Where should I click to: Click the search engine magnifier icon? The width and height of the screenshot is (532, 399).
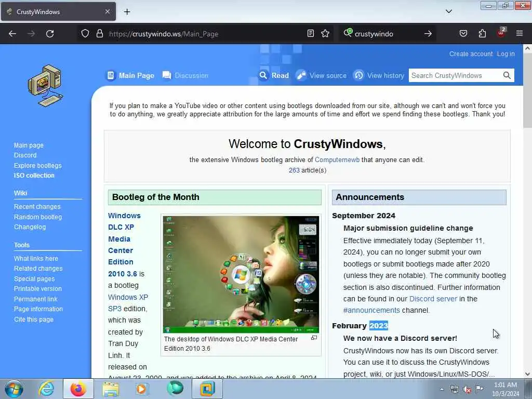pyautogui.click(x=348, y=33)
